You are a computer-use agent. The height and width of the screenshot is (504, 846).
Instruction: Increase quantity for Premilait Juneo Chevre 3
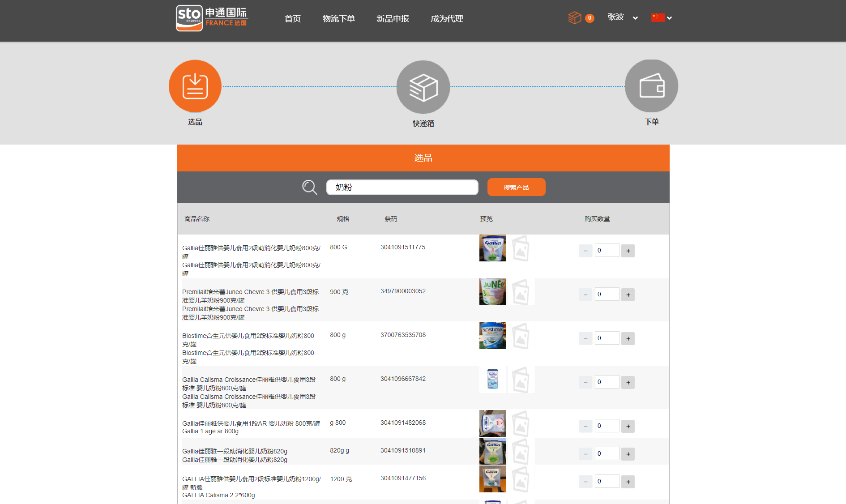pyautogui.click(x=628, y=295)
